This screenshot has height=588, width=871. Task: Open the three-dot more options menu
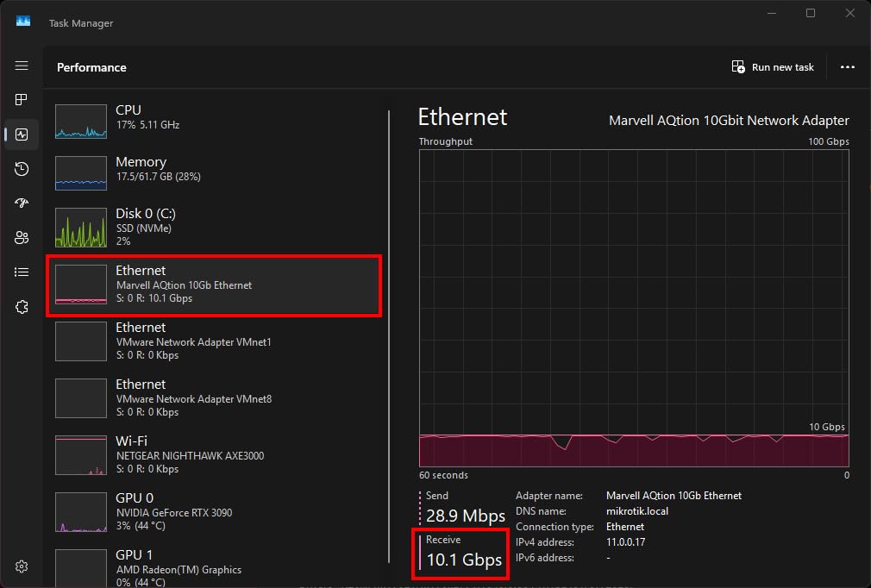847,67
